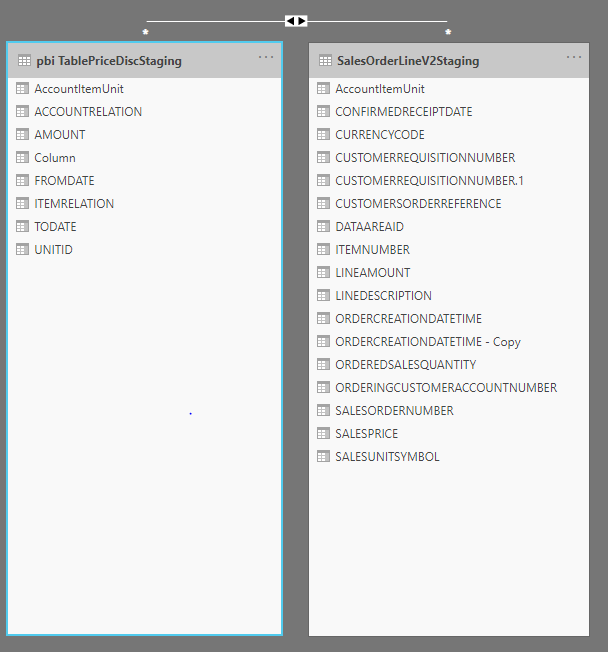608x652 pixels.
Task: Click the column icon next to CONFIRMEDRECEIPTDATE
Action: (324, 111)
